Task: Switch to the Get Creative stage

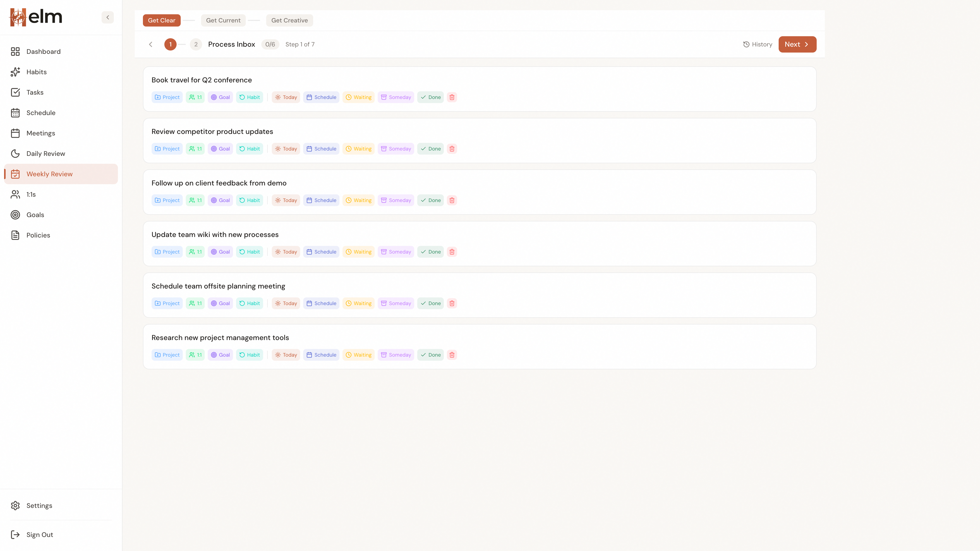Action: coord(289,20)
